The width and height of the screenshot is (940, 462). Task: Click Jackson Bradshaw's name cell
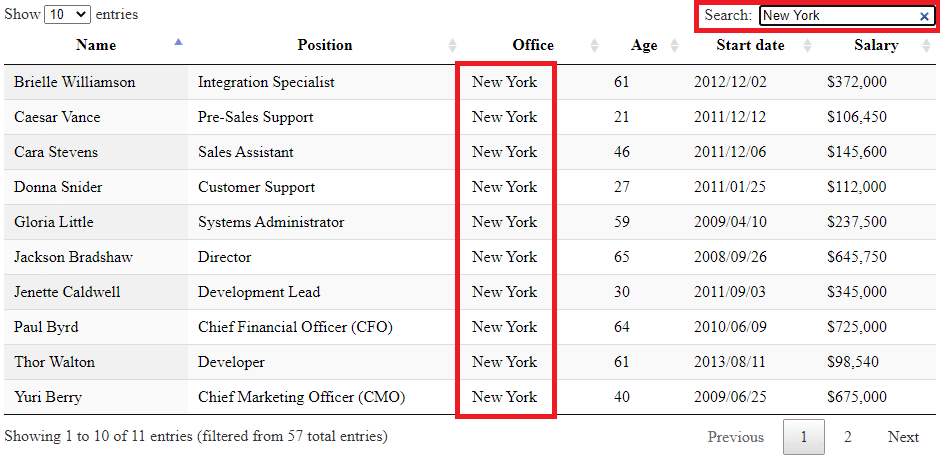pyautogui.click(x=73, y=257)
